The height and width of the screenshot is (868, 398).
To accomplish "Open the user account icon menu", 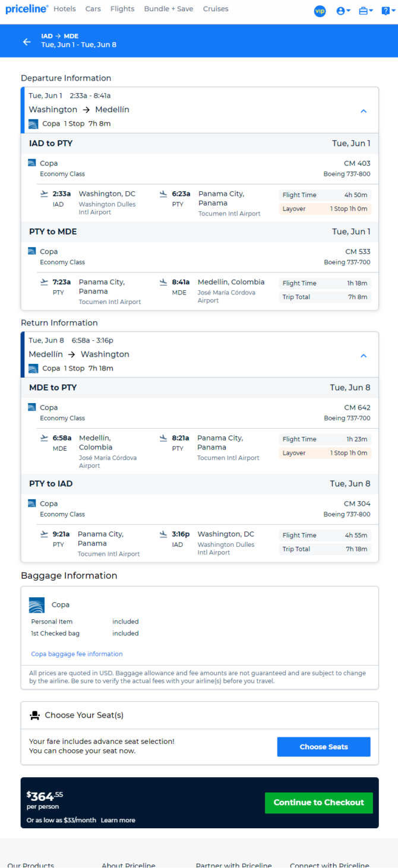I will click(343, 11).
